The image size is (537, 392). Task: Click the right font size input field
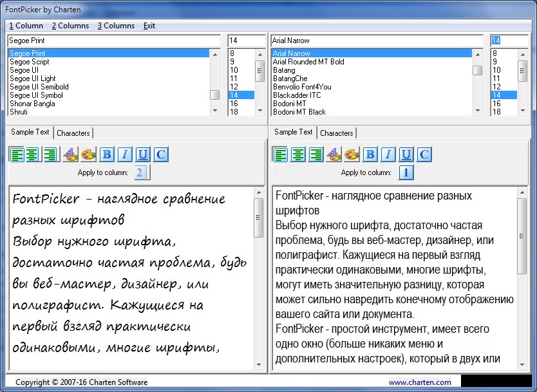[x=509, y=41]
